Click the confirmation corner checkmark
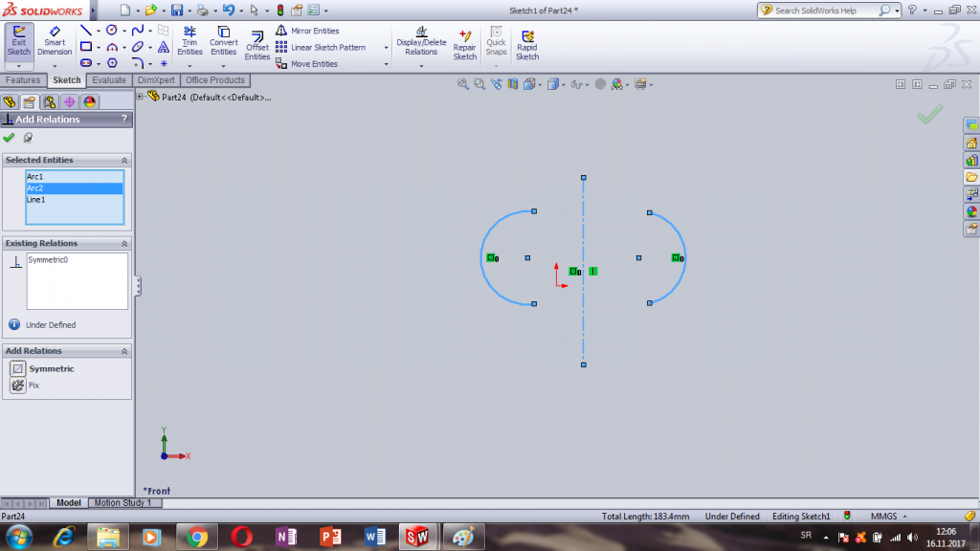980x551 pixels. pyautogui.click(x=929, y=114)
